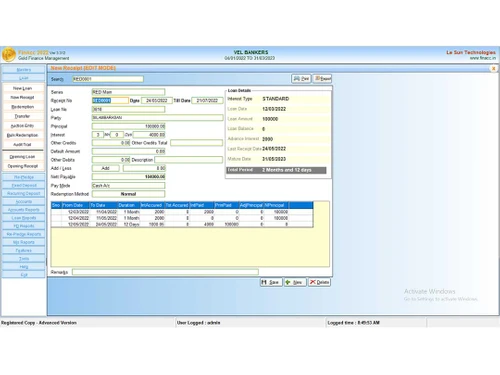500x375 pixels.
Task: Click the Interest amount field
Action: 149,135
